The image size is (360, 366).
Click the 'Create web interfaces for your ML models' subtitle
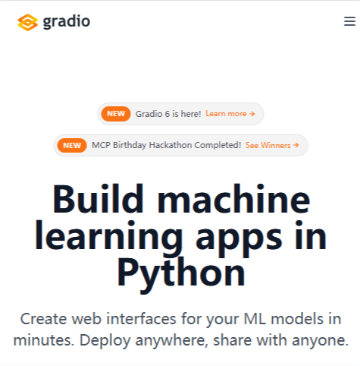click(181, 329)
